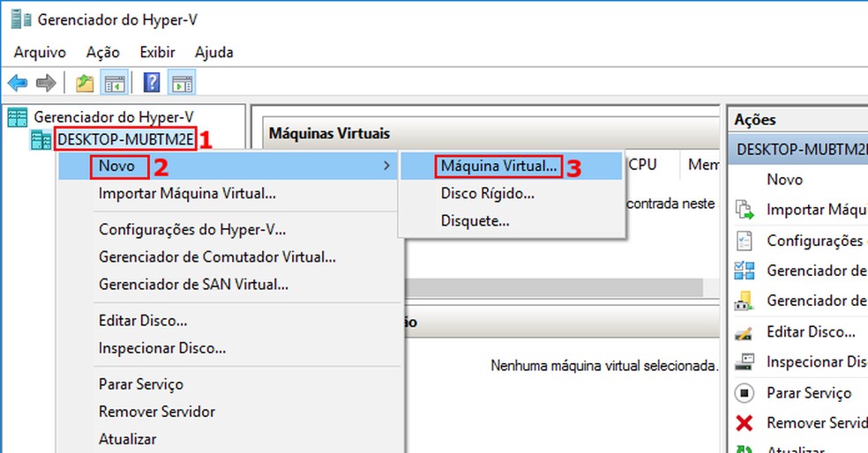Click Parar Serviço in the Ações pane

tap(809, 393)
